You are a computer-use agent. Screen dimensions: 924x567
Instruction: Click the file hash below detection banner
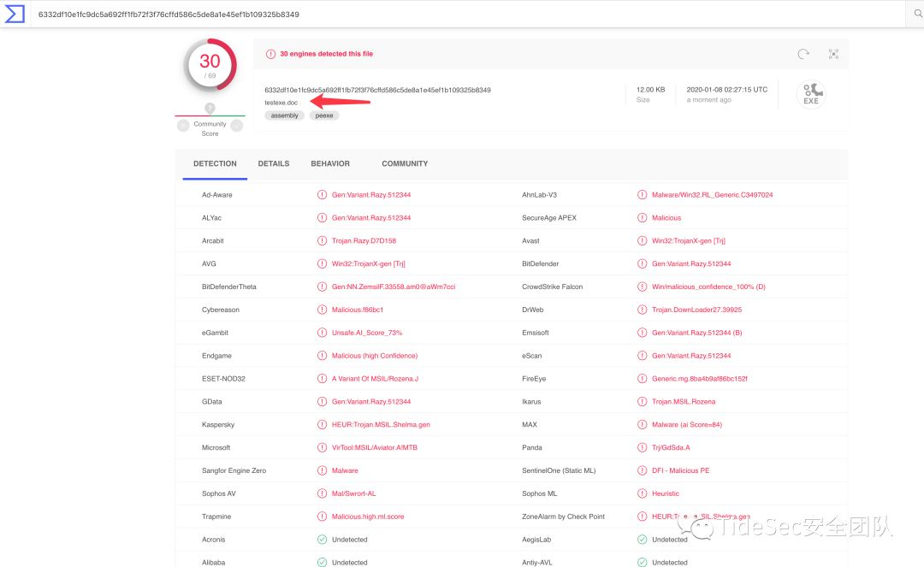(378, 90)
